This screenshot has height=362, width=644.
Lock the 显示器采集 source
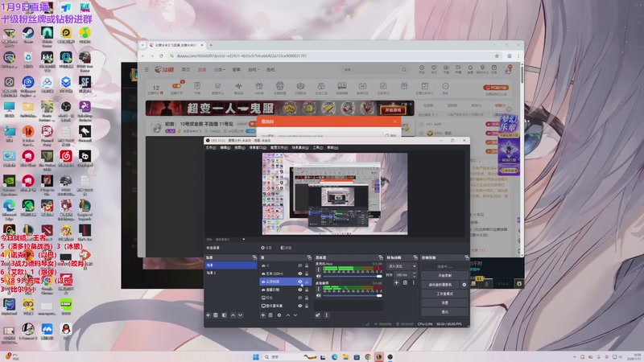point(307,306)
